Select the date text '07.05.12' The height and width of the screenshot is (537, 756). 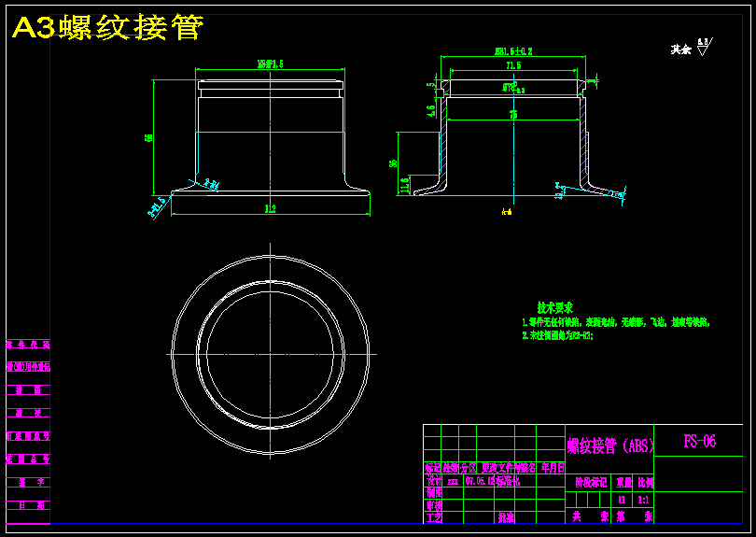pyautogui.click(x=480, y=481)
